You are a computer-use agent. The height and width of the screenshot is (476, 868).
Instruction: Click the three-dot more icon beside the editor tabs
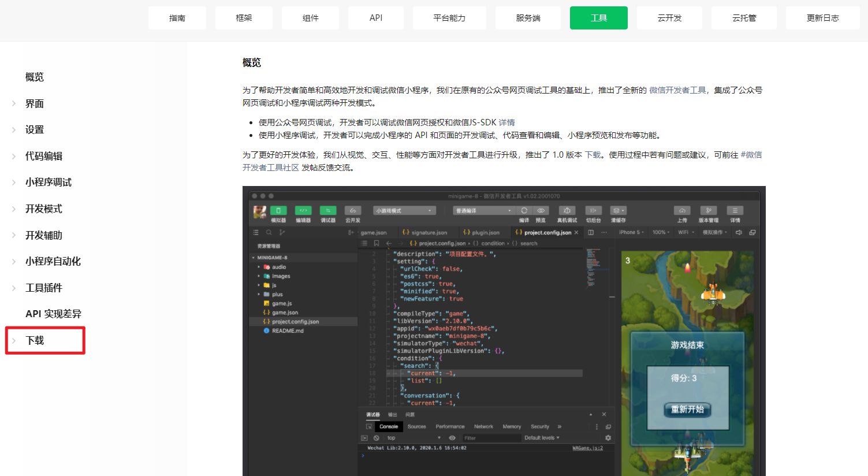[604, 232]
